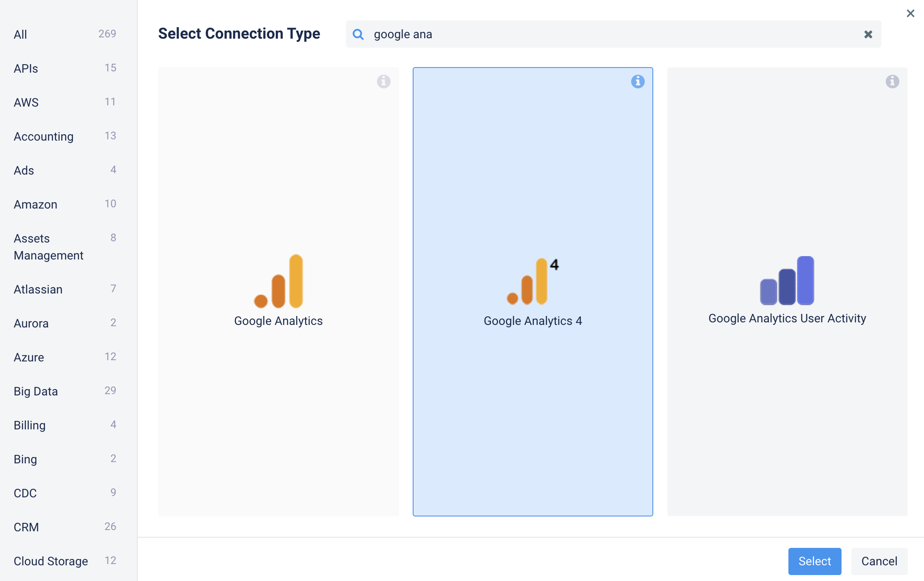Filter by the APIs category
The height and width of the screenshot is (581, 924).
[65, 68]
